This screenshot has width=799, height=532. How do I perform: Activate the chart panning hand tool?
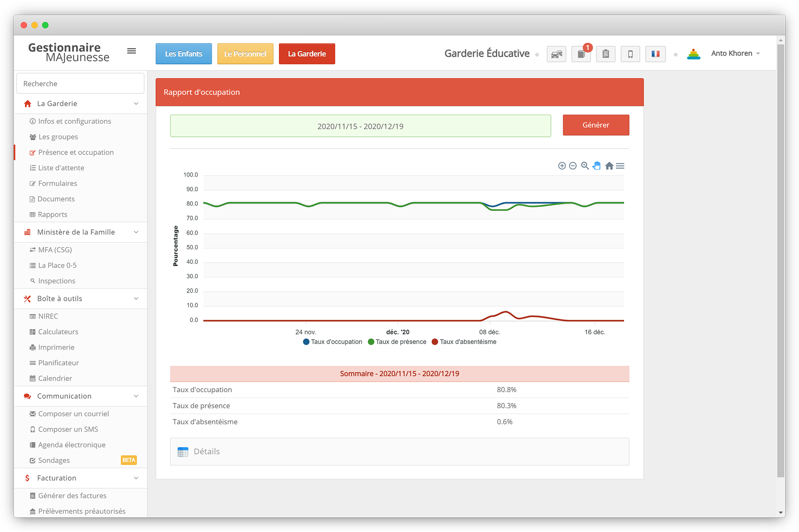point(597,166)
